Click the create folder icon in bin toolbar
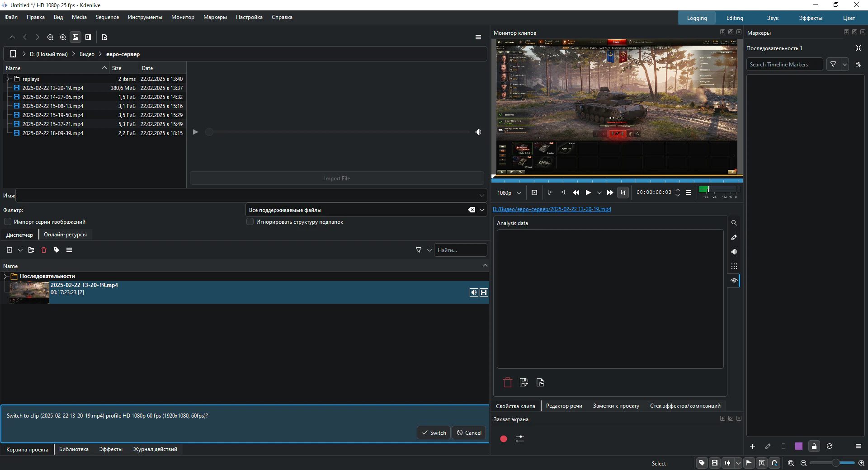The image size is (868, 470). [x=31, y=250]
